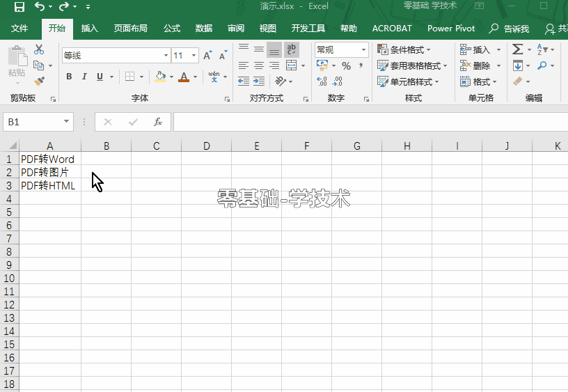This screenshot has height=392, width=568.
Task: Click Find and Select magnifier icon
Action: click(542, 65)
